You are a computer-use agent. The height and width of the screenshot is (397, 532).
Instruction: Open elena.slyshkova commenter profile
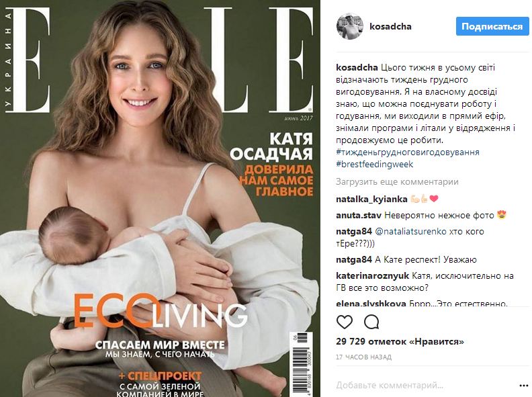click(x=371, y=303)
